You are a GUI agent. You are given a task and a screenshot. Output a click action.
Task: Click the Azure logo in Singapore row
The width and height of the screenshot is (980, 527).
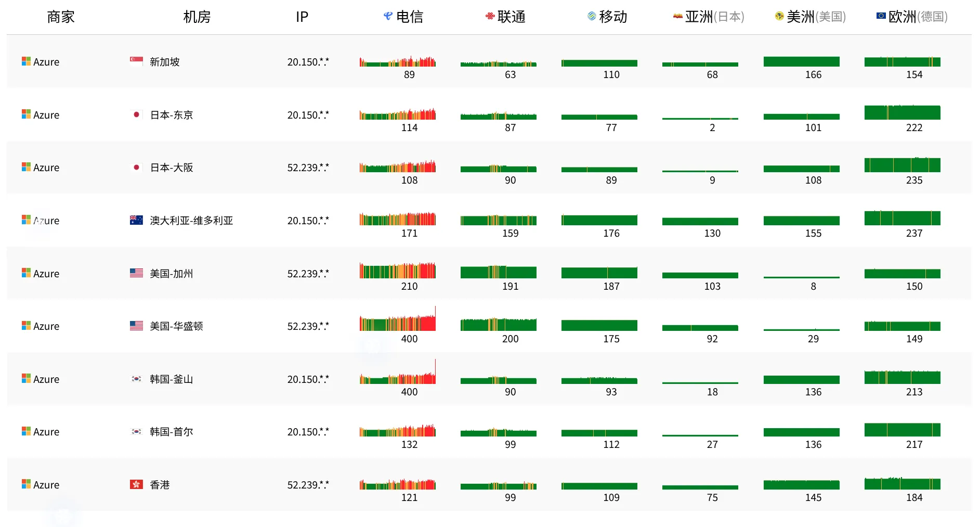26,61
